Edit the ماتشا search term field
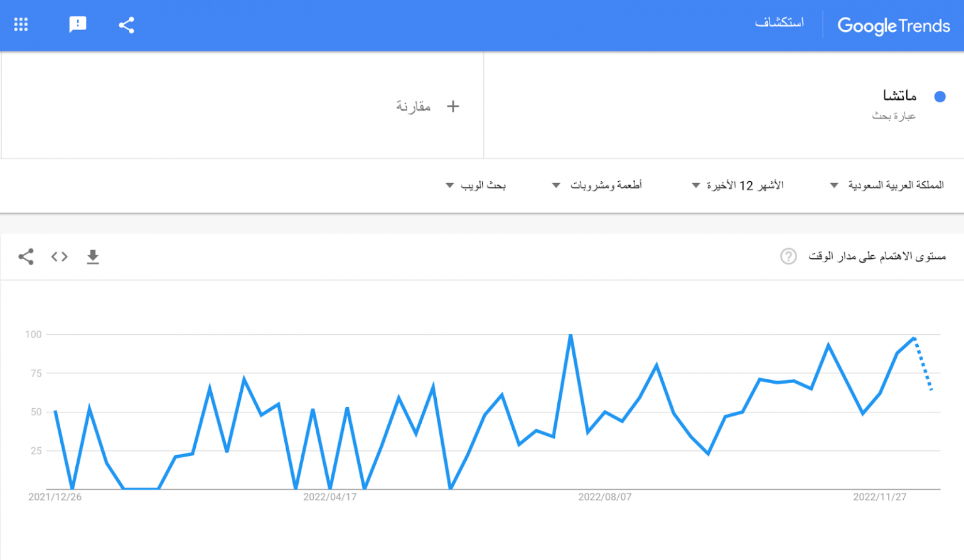 (899, 95)
